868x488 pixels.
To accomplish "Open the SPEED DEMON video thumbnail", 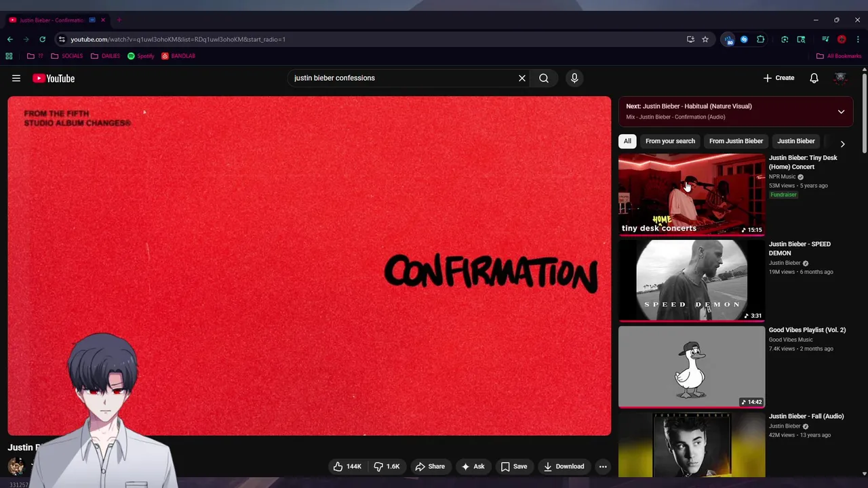I will point(692,281).
